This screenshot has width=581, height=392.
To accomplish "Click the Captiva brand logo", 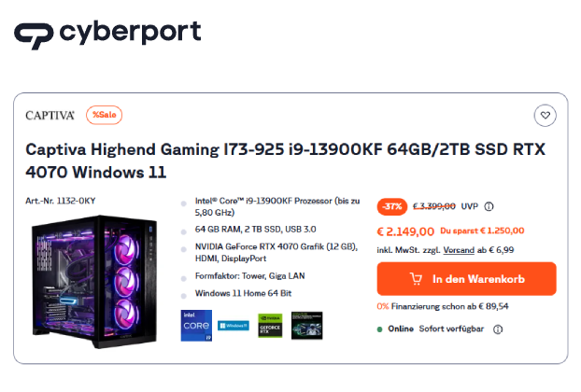I will coord(50,116).
